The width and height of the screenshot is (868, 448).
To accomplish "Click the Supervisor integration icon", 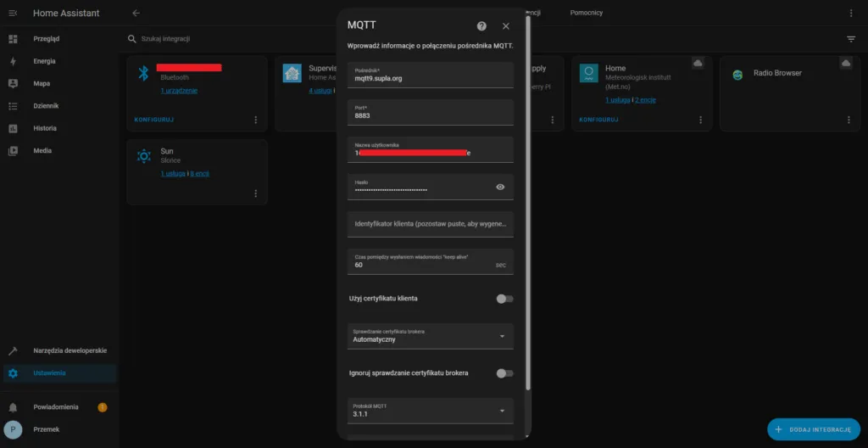I will pyautogui.click(x=292, y=73).
